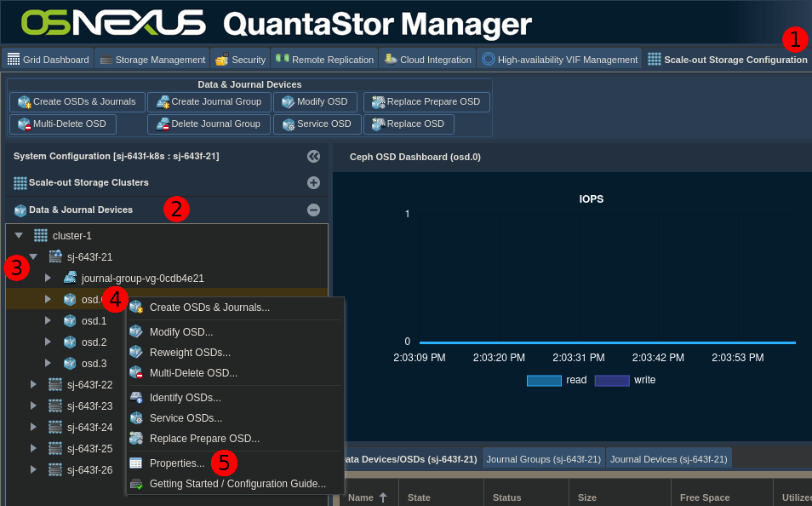Viewport: 812px width, 506px height.
Task: Collapse the cluster-1 tree node
Action: point(19,236)
